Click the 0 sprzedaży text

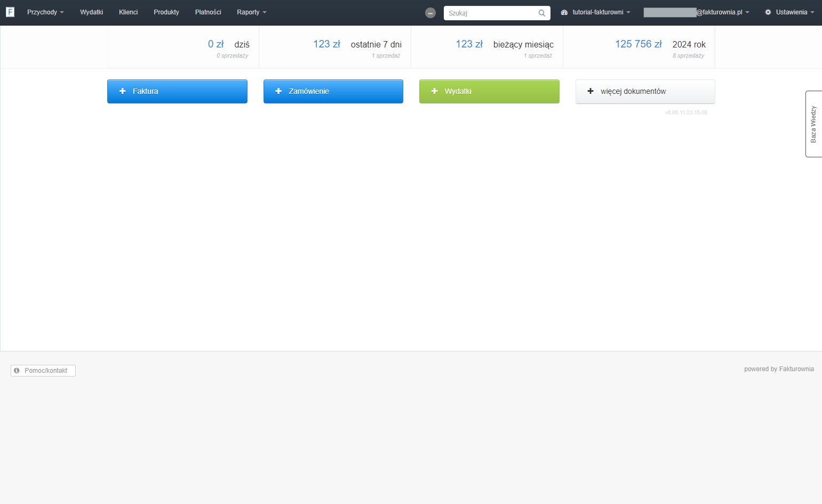(x=232, y=55)
